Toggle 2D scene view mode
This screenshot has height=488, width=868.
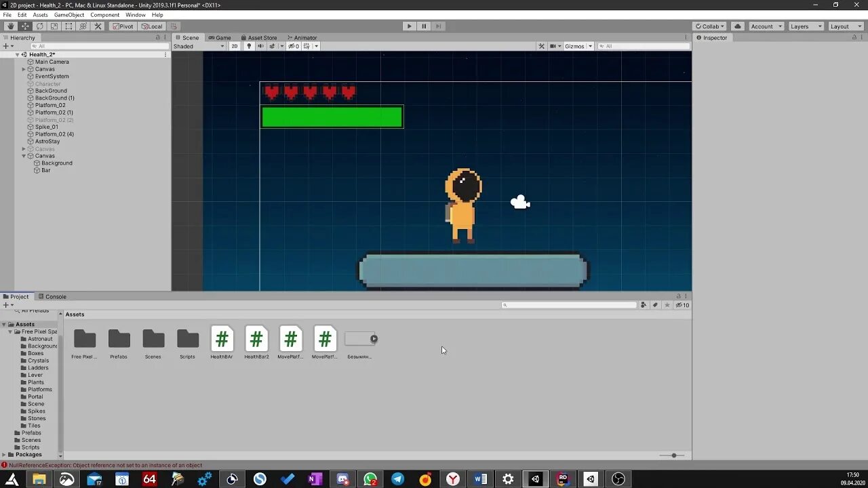click(x=235, y=46)
